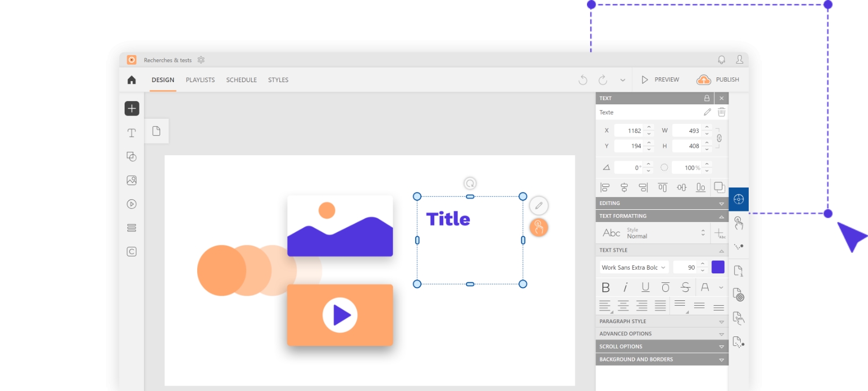Redo the last undone action
868x391 pixels.
coord(603,80)
